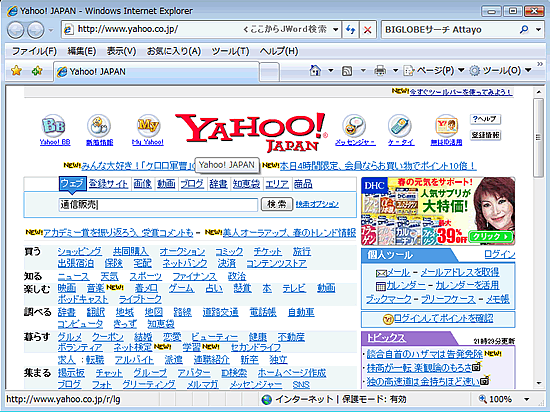
Task: Open search provider dropdown arrow
Action: pyautogui.click(x=539, y=30)
